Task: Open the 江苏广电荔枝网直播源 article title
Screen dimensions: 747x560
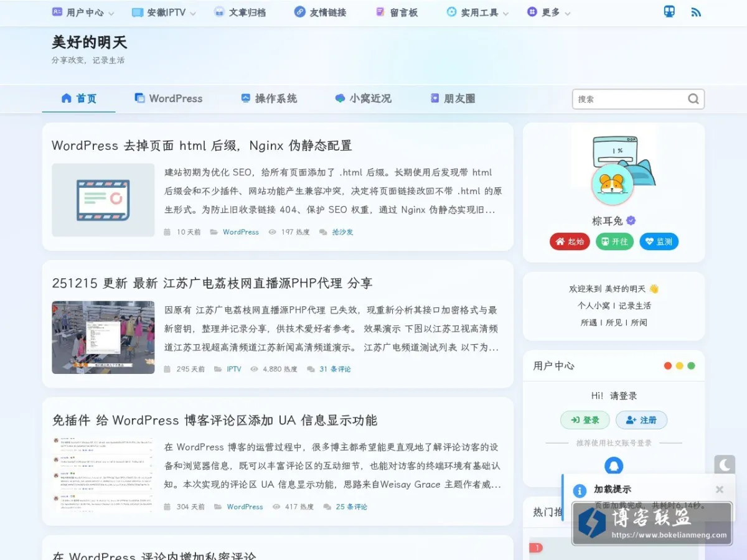Action: (x=212, y=283)
